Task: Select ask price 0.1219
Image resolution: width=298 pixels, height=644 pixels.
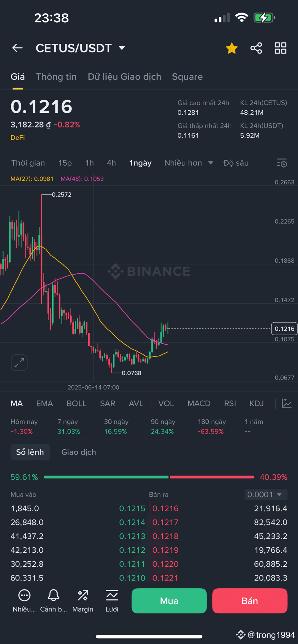Action: tap(166, 550)
